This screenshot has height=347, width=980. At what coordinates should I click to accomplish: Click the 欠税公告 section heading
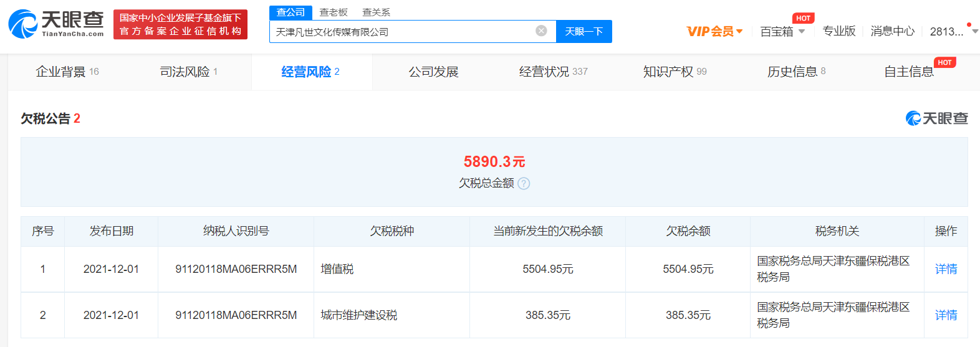pyautogui.click(x=46, y=118)
